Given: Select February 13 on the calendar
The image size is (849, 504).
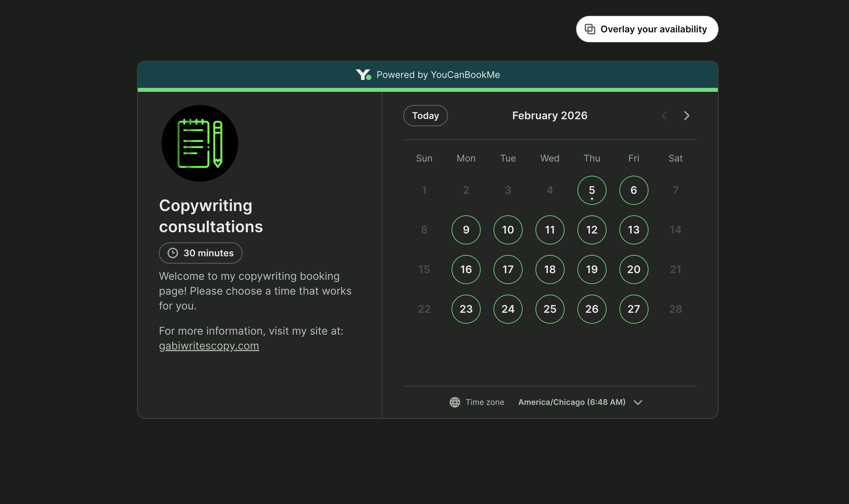Looking at the screenshot, I should [633, 230].
